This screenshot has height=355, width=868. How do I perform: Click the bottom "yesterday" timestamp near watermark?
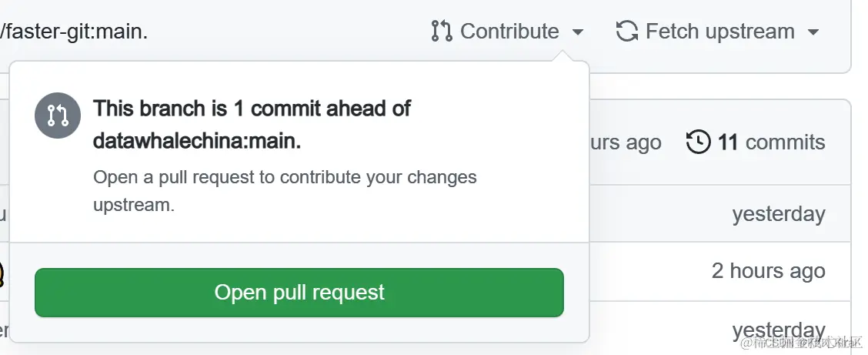point(779,330)
